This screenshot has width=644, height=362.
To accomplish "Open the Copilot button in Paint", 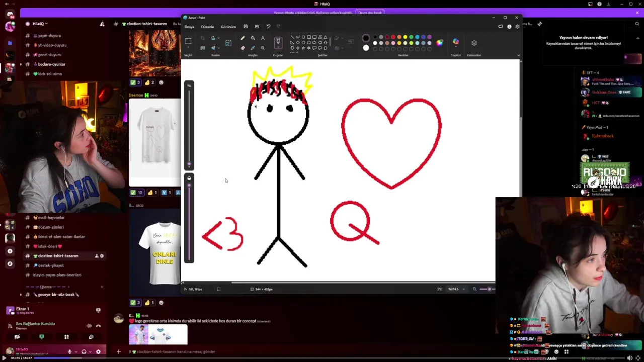I will [456, 42].
